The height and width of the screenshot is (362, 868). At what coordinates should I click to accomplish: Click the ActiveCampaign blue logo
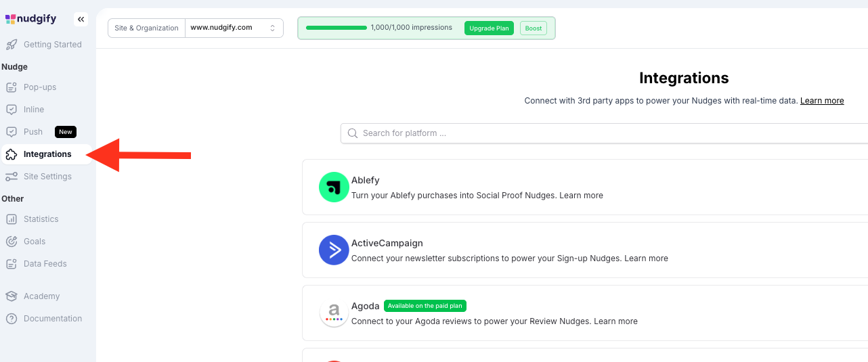click(x=334, y=250)
